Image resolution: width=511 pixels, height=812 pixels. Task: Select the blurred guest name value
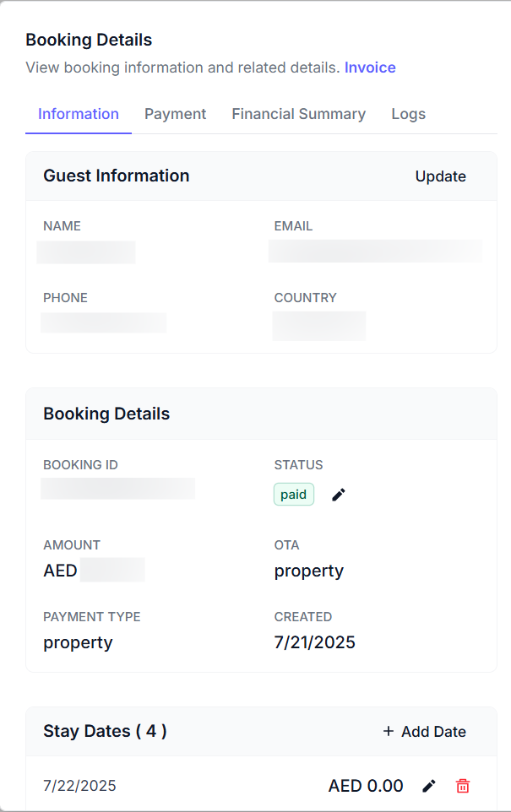[x=86, y=252]
